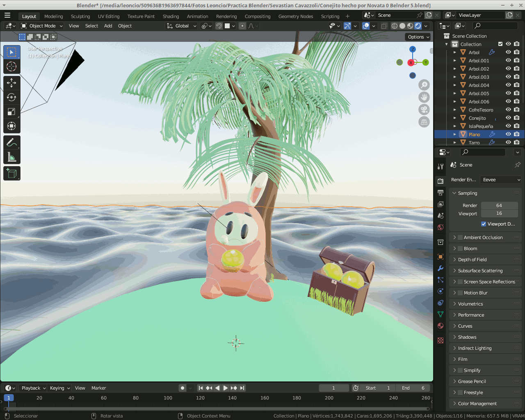The width and height of the screenshot is (525, 420).
Task: Hide Conejito in viewport
Action: [x=508, y=118]
